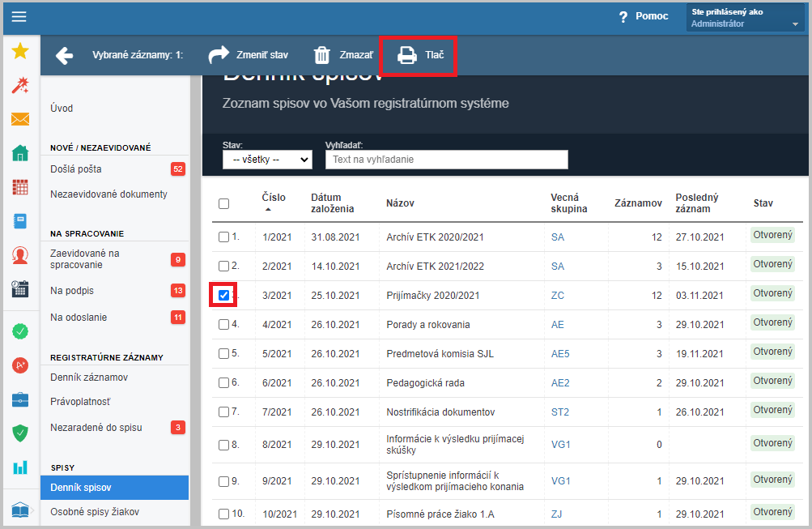Expand the Administrátor user dropdown

click(745, 18)
